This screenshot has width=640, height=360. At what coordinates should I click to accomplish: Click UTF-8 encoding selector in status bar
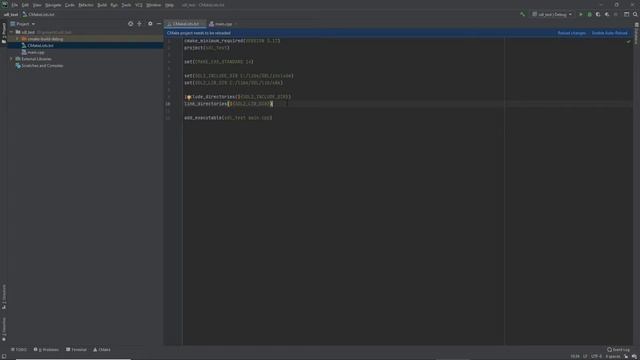pos(596,356)
